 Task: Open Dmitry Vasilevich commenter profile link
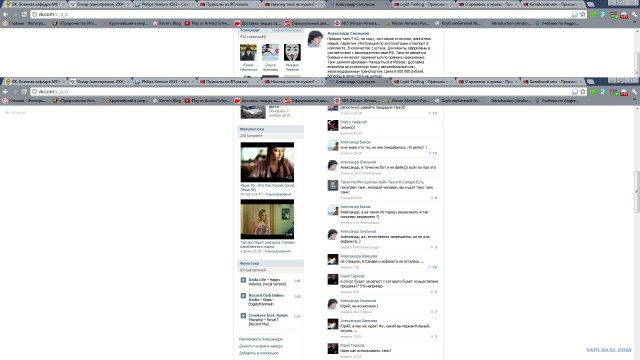(x=353, y=122)
